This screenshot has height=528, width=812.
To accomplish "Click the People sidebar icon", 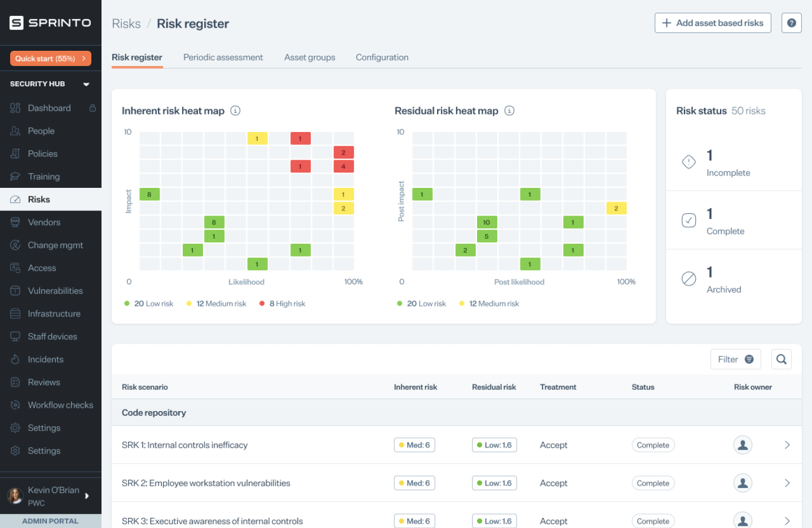I will pyautogui.click(x=15, y=131).
